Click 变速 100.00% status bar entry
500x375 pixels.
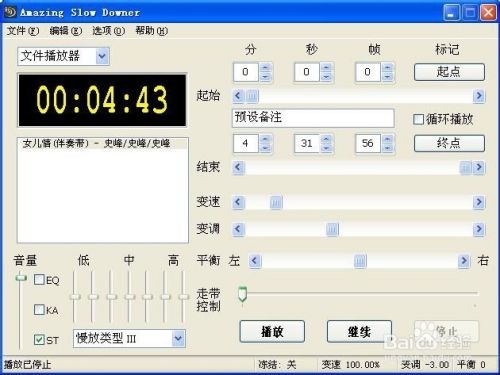(351, 365)
